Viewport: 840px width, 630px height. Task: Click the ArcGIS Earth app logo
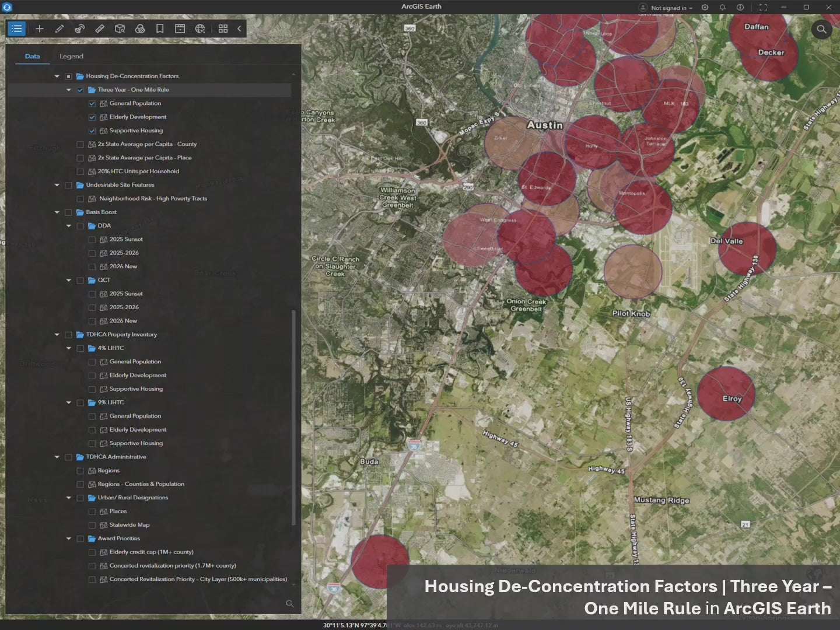(x=7, y=7)
